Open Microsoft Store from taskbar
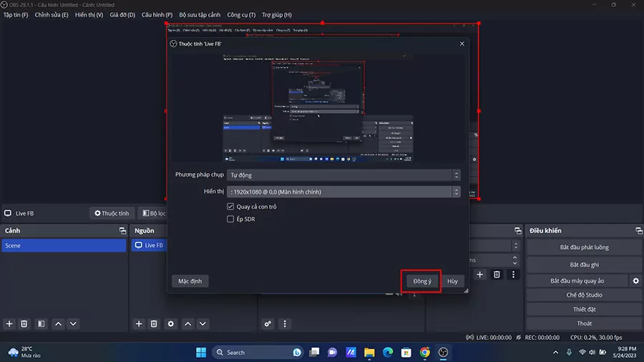The width and height of the screenshot is (644, 362). coord(406,352)
